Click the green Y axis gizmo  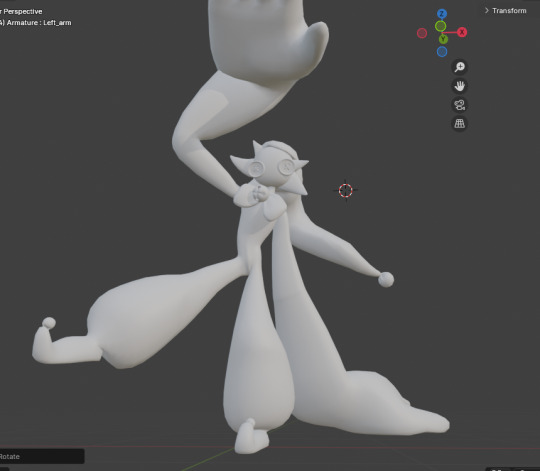(x=443, y=39)
